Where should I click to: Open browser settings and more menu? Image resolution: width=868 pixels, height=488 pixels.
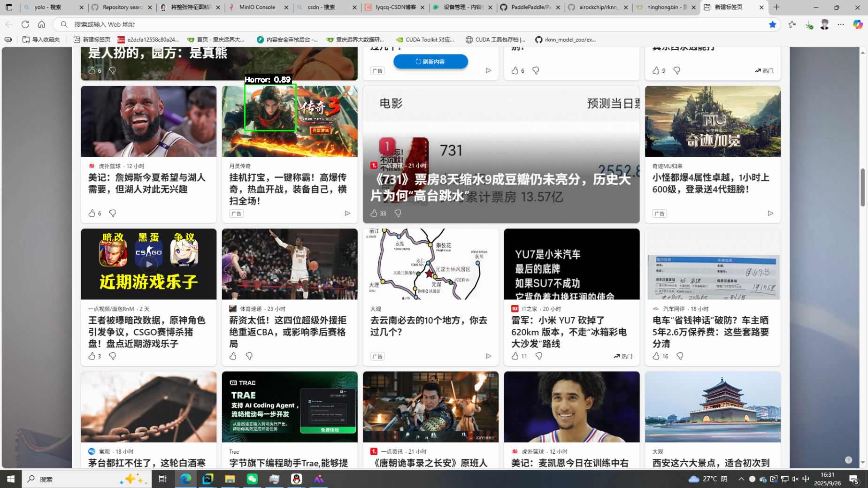[x=841, y=24]
